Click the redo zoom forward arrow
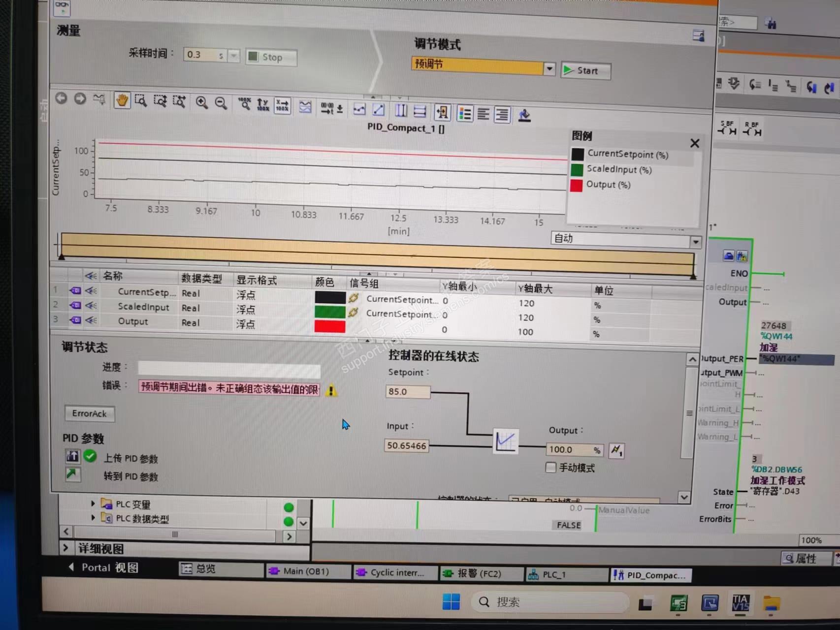The width and height of the screenshot is (840, 630). [80, 98]
